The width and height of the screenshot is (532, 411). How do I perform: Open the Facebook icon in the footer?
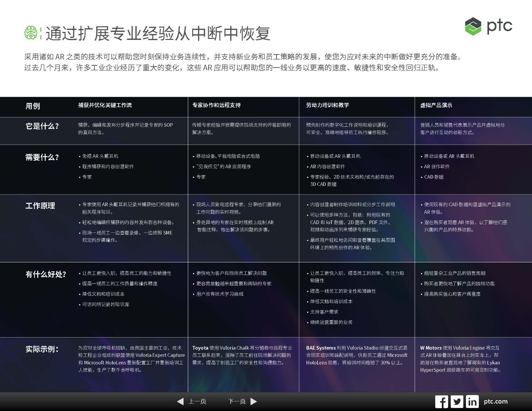pos(441,402)
